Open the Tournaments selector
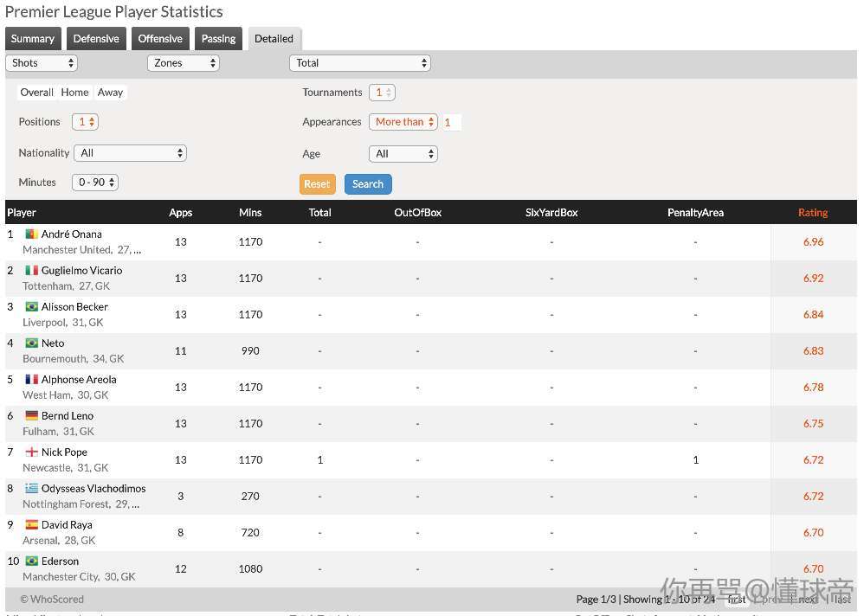This screenshot has width=864, height=616. coord(383,93)
